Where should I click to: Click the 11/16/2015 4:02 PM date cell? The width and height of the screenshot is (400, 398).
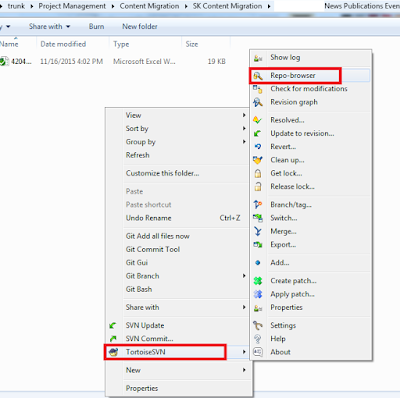coord(71,62)
